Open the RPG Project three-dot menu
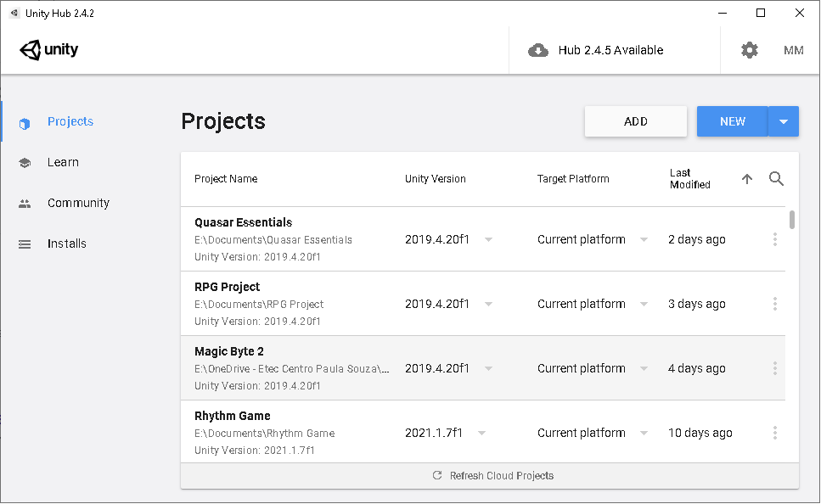The image size is (821, 504). (775, 304)
